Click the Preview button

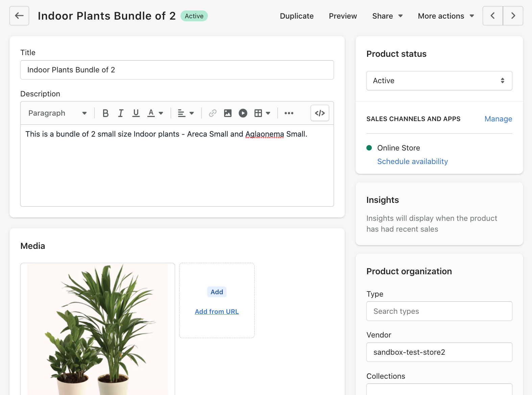pos(343,16)
